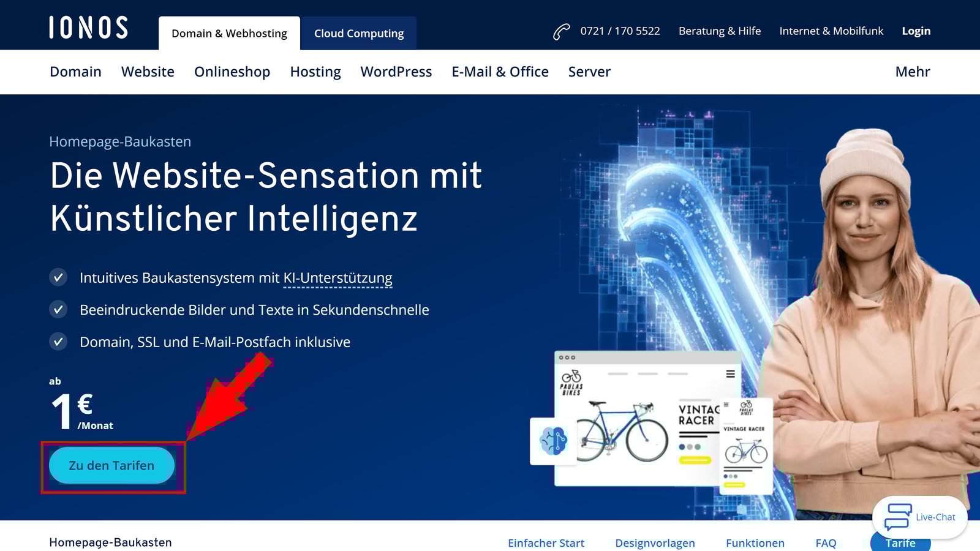Toggle the checkmark beside Beeindruckende Bilder und Texte
Screen dimensions: 980x551
[58, 310]
